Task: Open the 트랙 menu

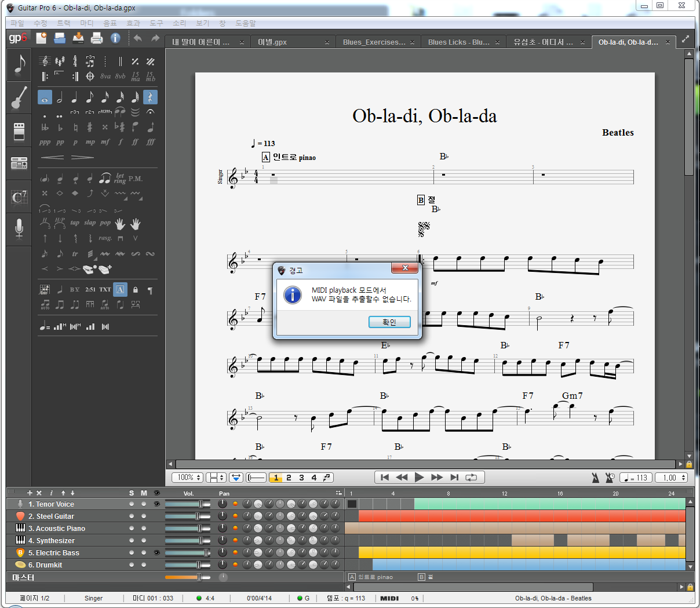Action: (64, 23)
